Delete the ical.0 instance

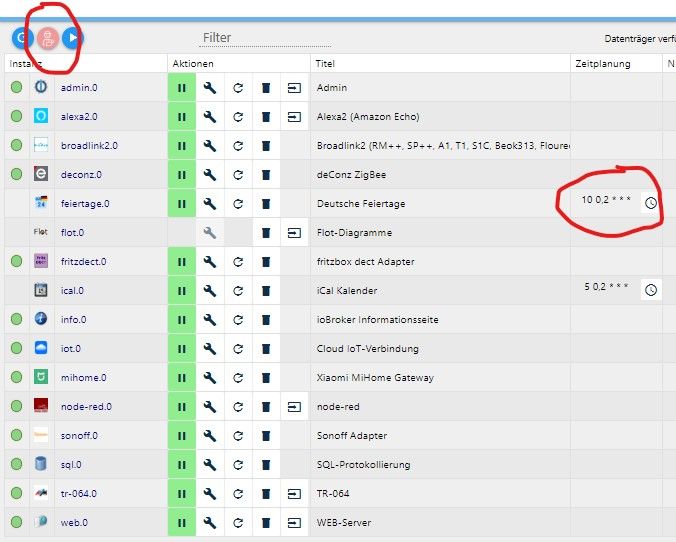point(266,291)
